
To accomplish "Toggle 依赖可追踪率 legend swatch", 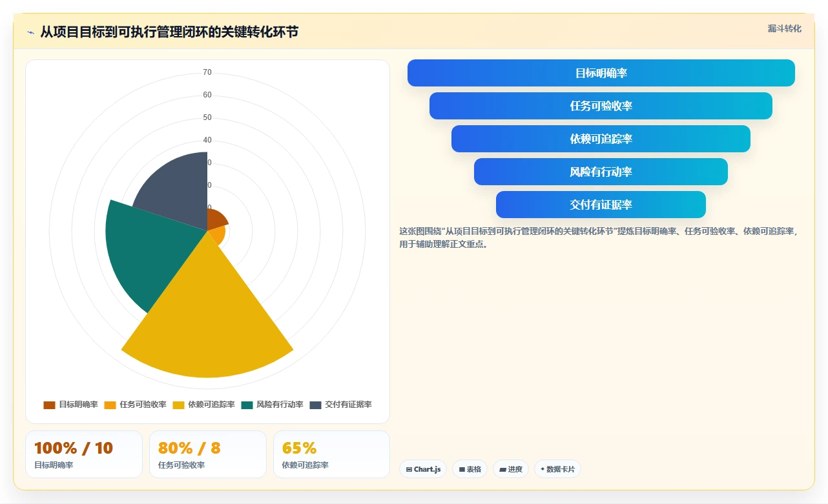I will point(178,405).
